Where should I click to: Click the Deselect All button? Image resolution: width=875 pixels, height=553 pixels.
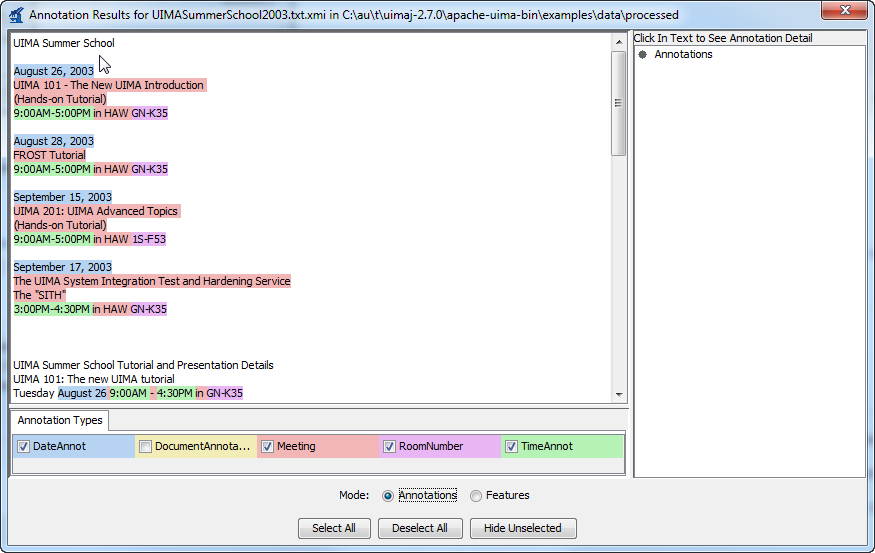(420, 528)
